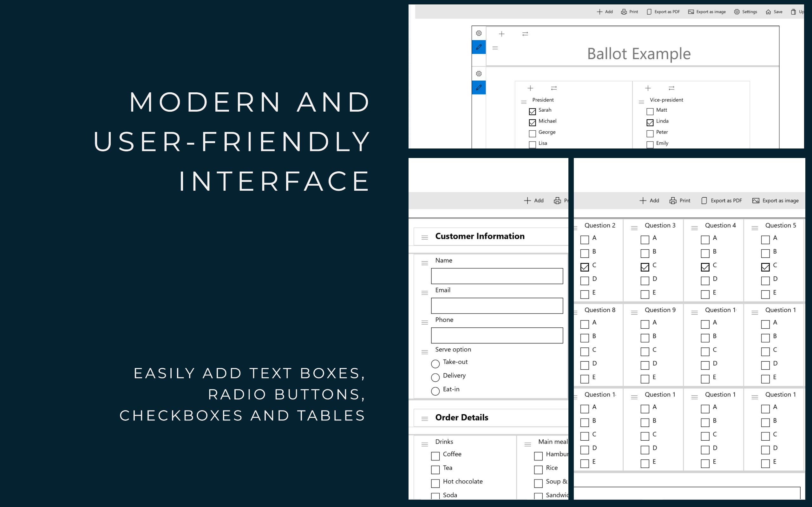
Task: Click plus icon above Ballot Example title
Action: coord(501,34)
